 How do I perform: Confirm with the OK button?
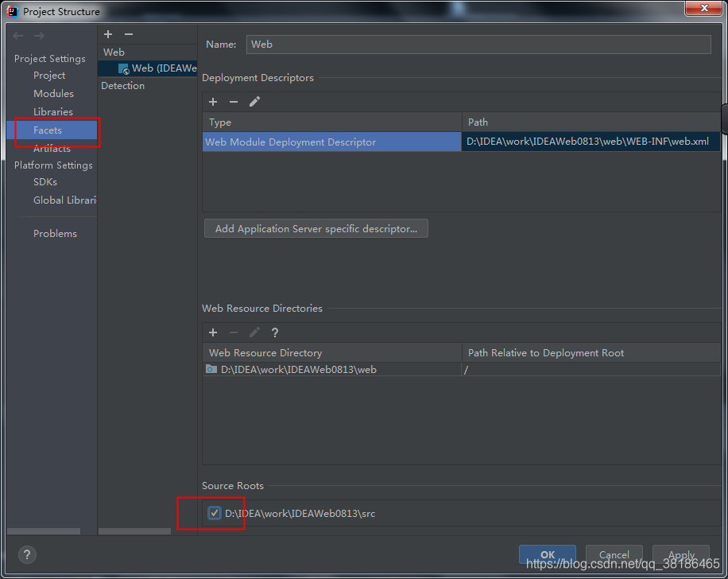coord(548,554)
